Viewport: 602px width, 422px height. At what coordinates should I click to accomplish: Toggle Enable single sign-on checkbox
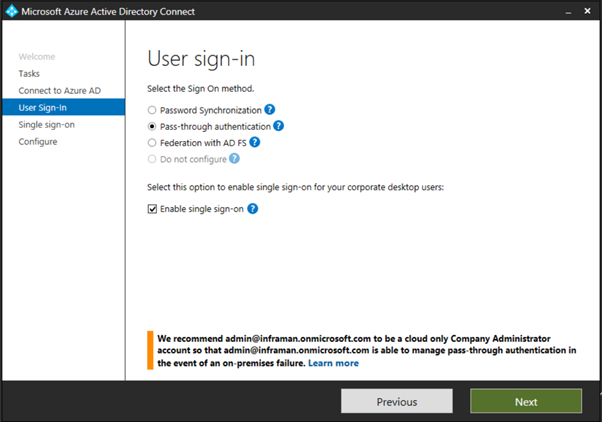(x=152, y=209)
